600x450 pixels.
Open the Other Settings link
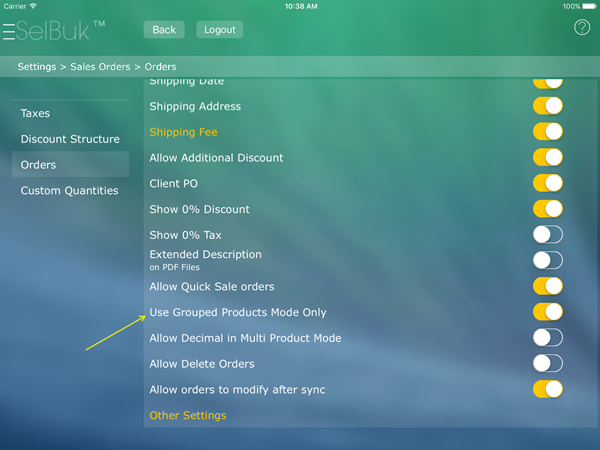tap(188, 415)
